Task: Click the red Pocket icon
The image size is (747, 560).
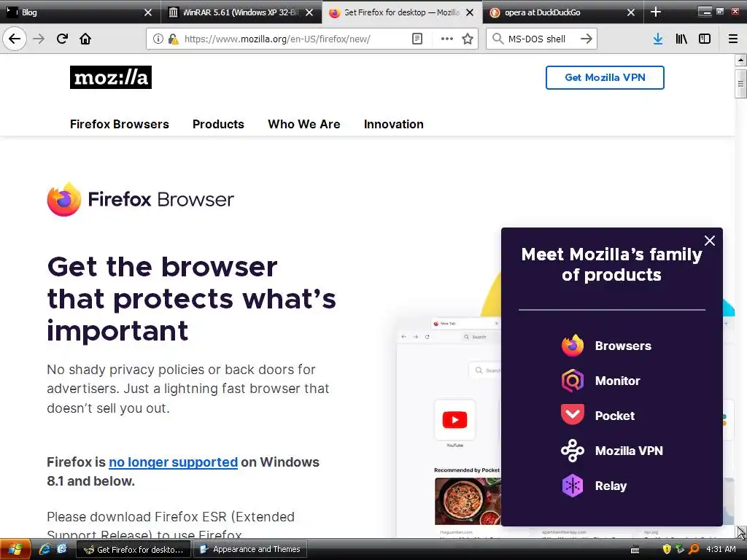Action: (572, 414)
